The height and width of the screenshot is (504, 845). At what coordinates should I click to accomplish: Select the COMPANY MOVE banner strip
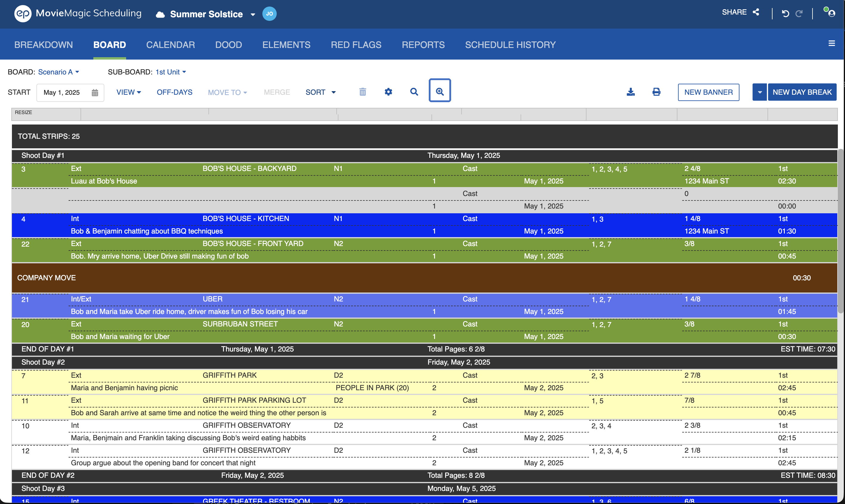pos(424,278)
